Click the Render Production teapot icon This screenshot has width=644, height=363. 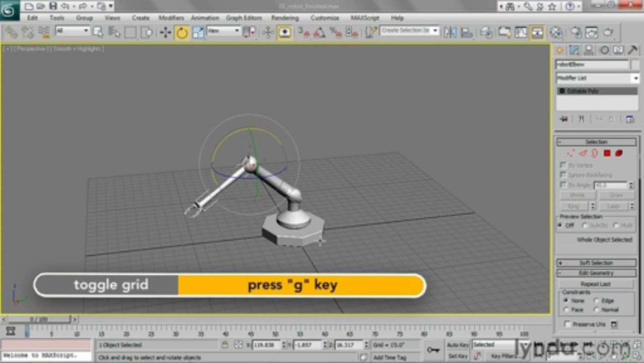pos(608,32)
